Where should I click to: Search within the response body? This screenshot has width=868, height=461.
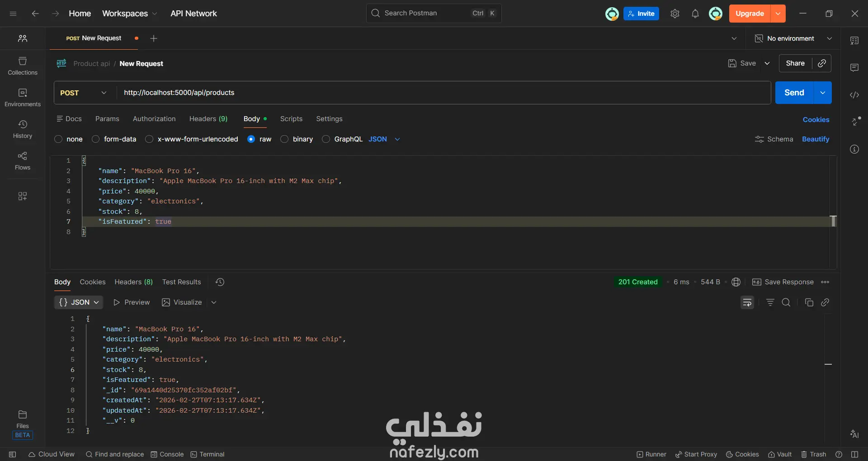pos(786,302)
